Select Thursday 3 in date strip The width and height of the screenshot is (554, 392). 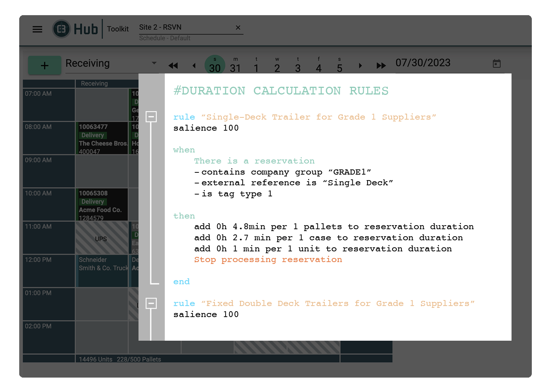pos(298,65)
